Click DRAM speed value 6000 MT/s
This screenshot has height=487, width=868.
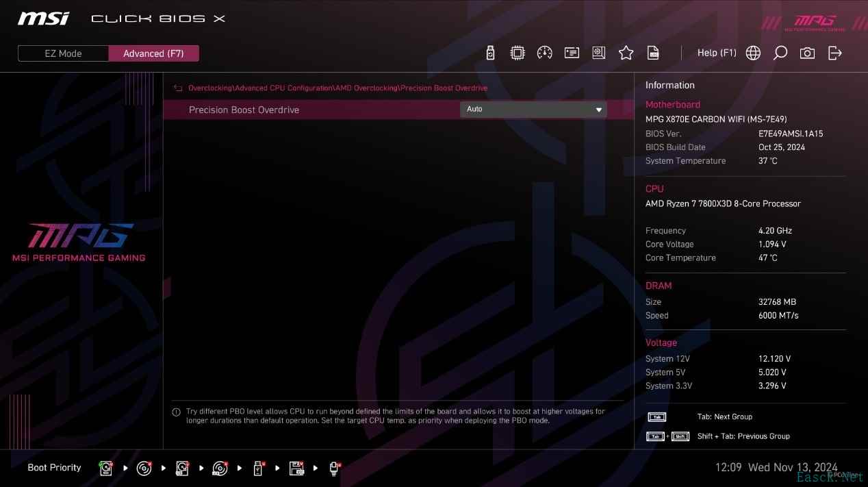(x=778, y=316)
